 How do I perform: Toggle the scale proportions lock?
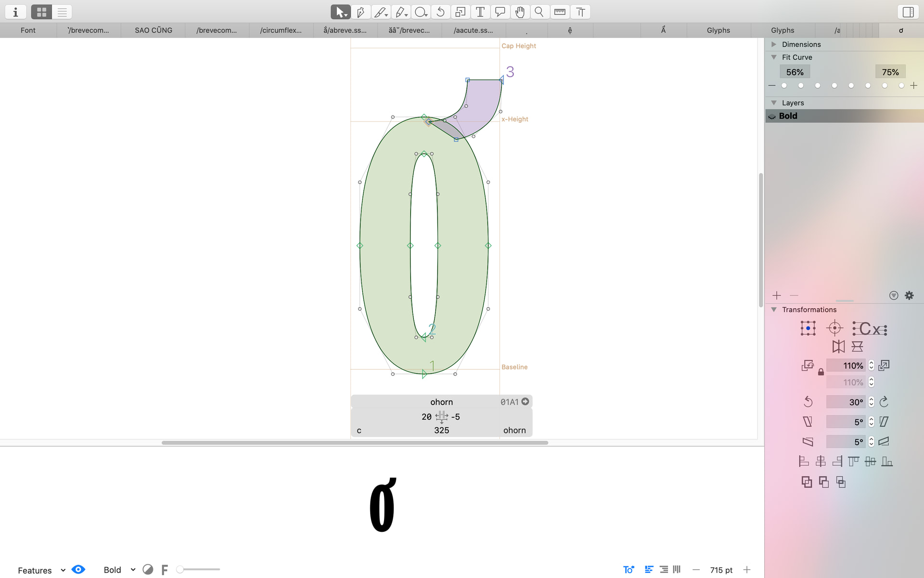(821, 372)
